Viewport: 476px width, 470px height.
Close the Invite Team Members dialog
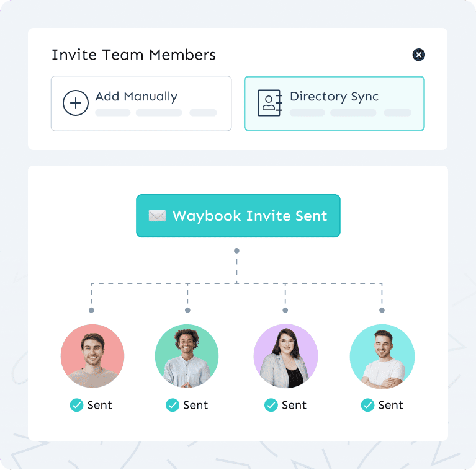(x=418, y=55)
